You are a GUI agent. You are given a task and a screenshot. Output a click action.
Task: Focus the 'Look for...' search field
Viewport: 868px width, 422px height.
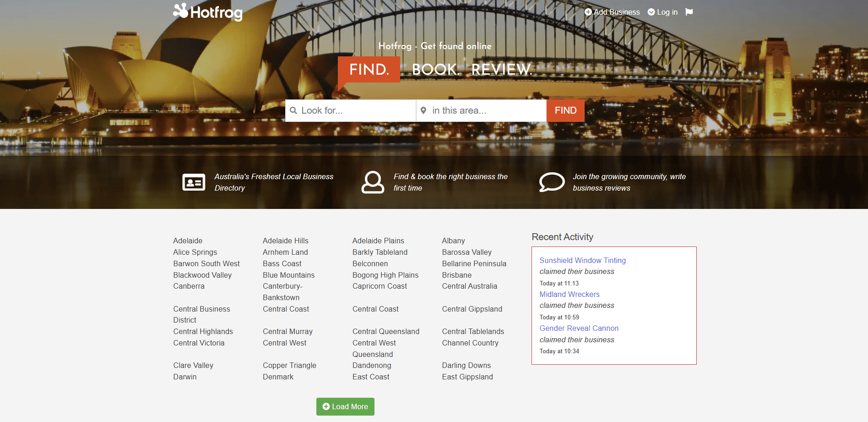pyautogui.click(x=356, y=110)
